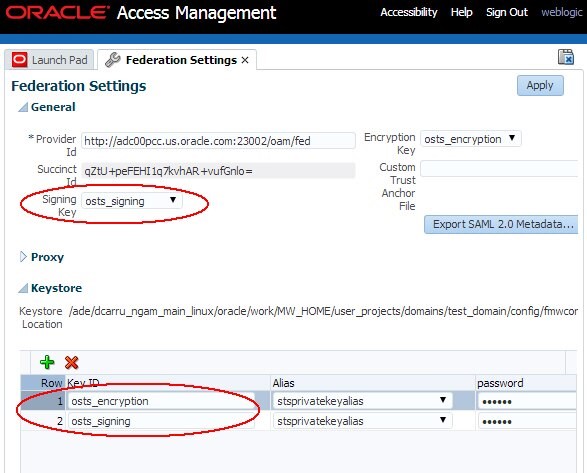Screen dimensions: 587x473
Task: Open the Encryption Key dropdown
Action: pos(471,139)
